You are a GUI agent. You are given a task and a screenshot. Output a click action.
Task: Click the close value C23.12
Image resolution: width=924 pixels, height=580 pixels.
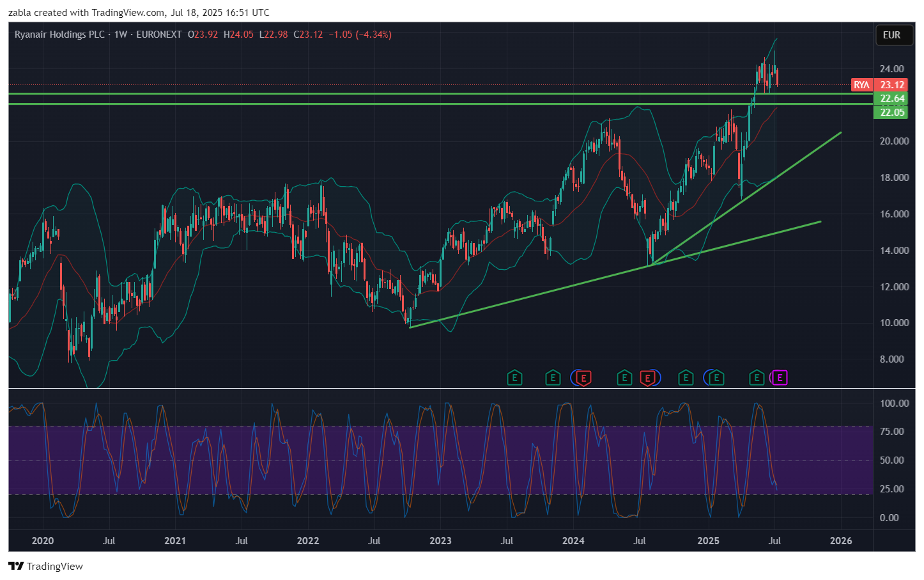click(308, 35)
